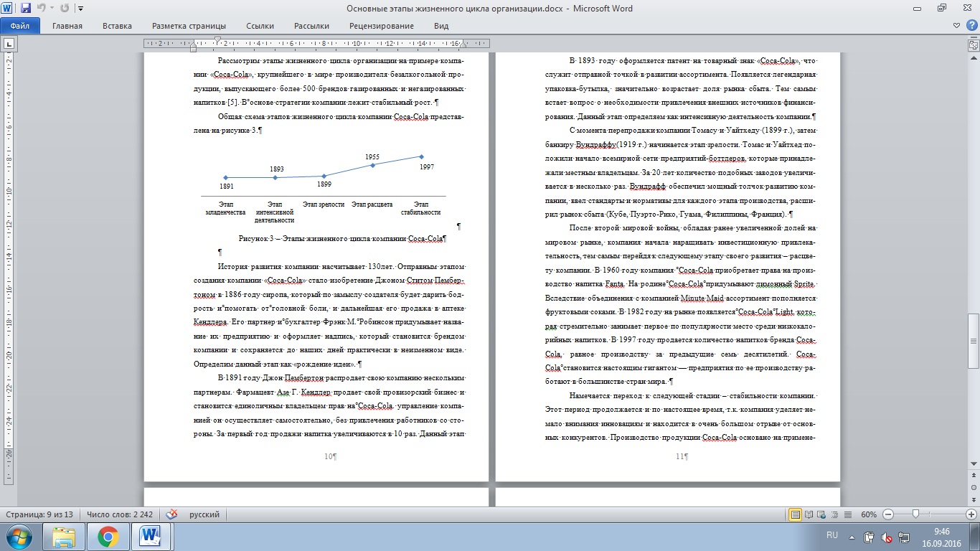980x551 pixels.
Task: Click the page number 11 footer
Action: tap(682, 456)
